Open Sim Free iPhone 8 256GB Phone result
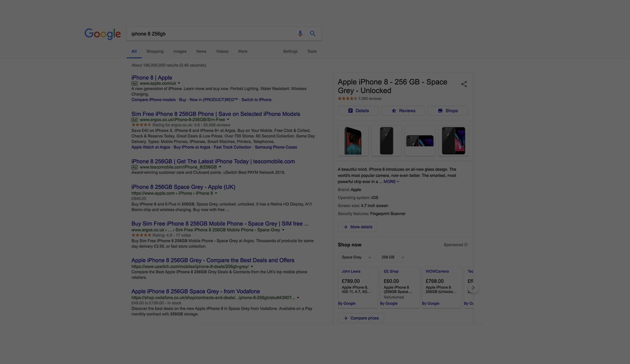The image size is (630, 364). [216, 114]
